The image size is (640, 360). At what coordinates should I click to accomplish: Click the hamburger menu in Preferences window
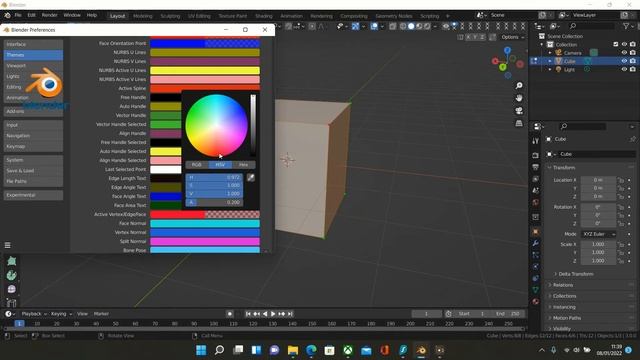pos(7,245)
